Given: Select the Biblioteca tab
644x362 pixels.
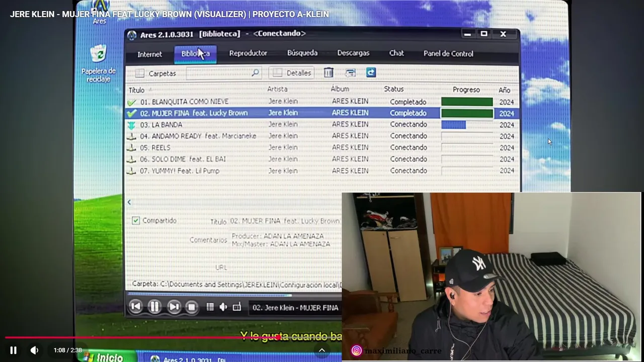Looking at the screenshot, I should pyautogui.click(x=196, y=54).
